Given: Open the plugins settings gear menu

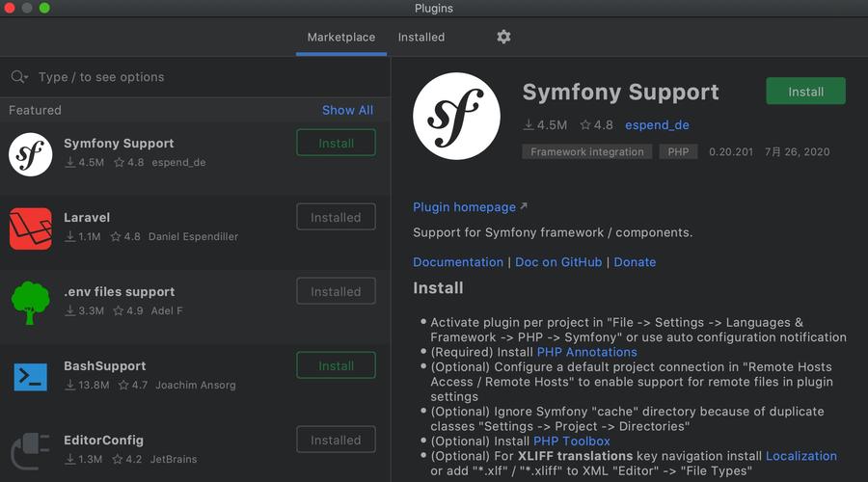Looking at the screenshot, I should pyautogui.click(x=503, y=37).
